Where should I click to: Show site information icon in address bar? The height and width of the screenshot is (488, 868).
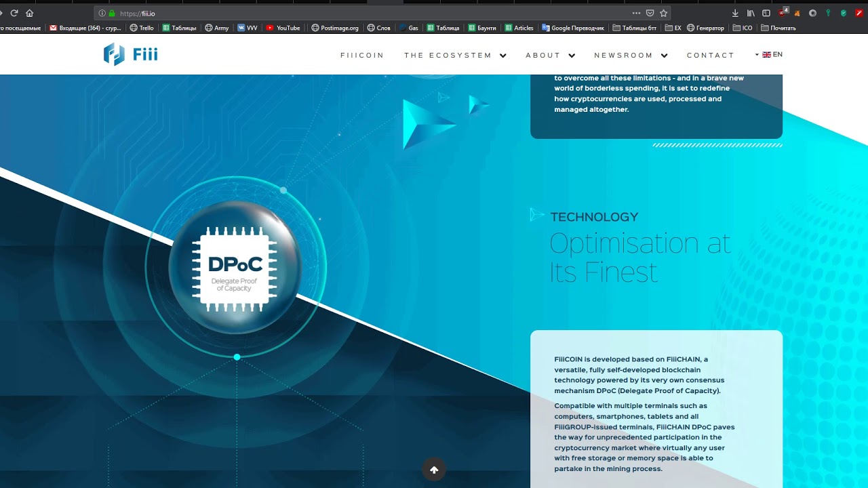click(x=102, y=13)
